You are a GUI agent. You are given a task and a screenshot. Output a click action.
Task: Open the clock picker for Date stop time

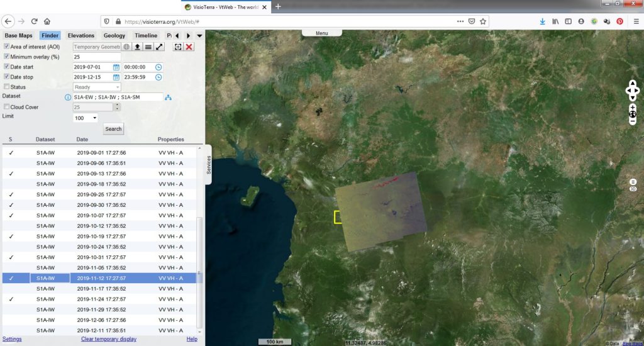click(158, 77)
